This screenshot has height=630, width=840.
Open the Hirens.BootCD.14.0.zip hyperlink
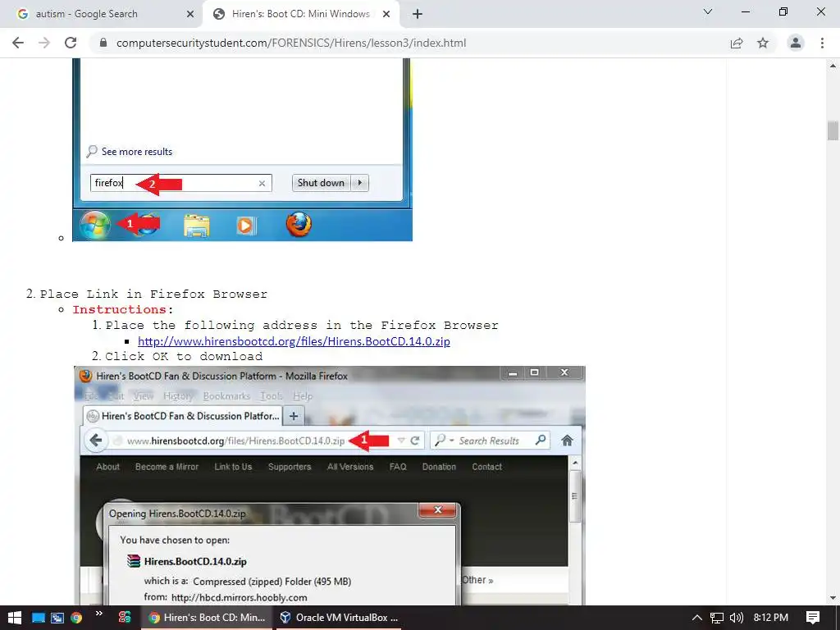294,341
